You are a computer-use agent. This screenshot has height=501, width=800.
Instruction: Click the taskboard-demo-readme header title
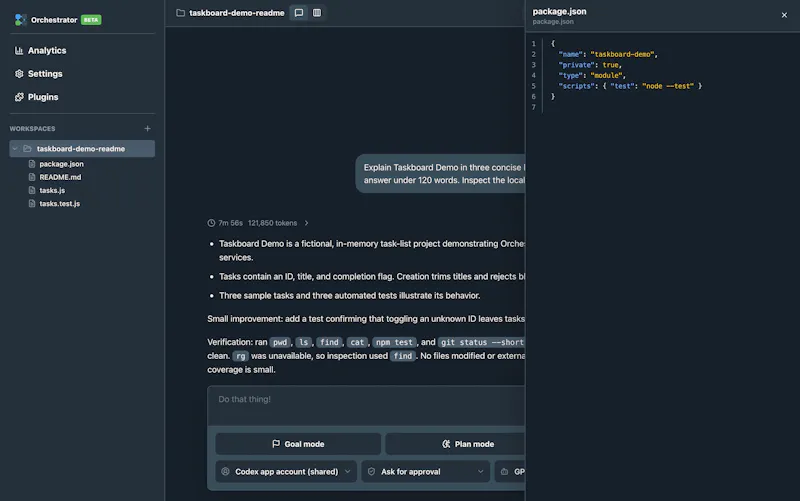[x=237, y=13]
